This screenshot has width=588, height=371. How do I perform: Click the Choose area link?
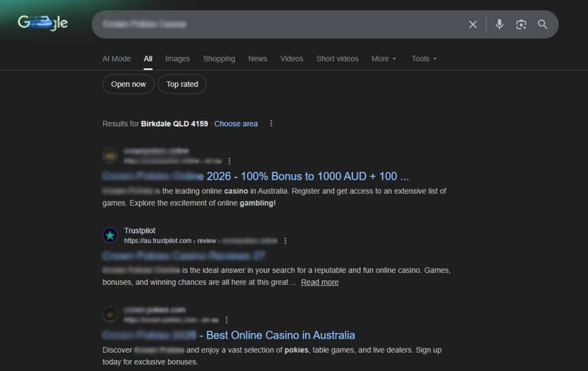236,123
